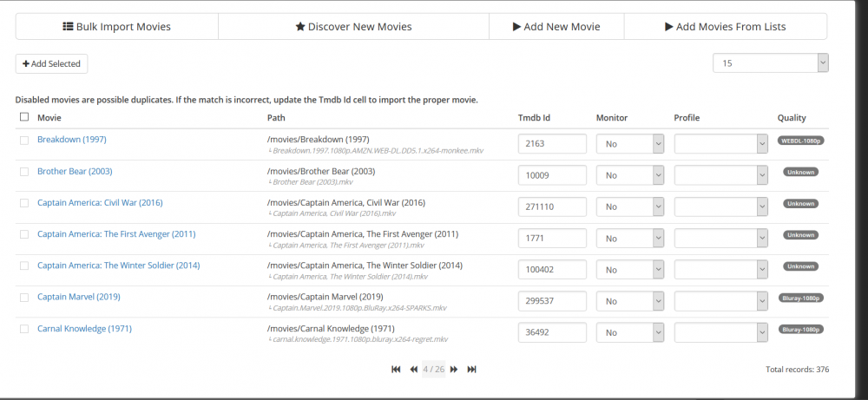Open Monitor dropdown for Carnal Knowledge row

point(630,333)
